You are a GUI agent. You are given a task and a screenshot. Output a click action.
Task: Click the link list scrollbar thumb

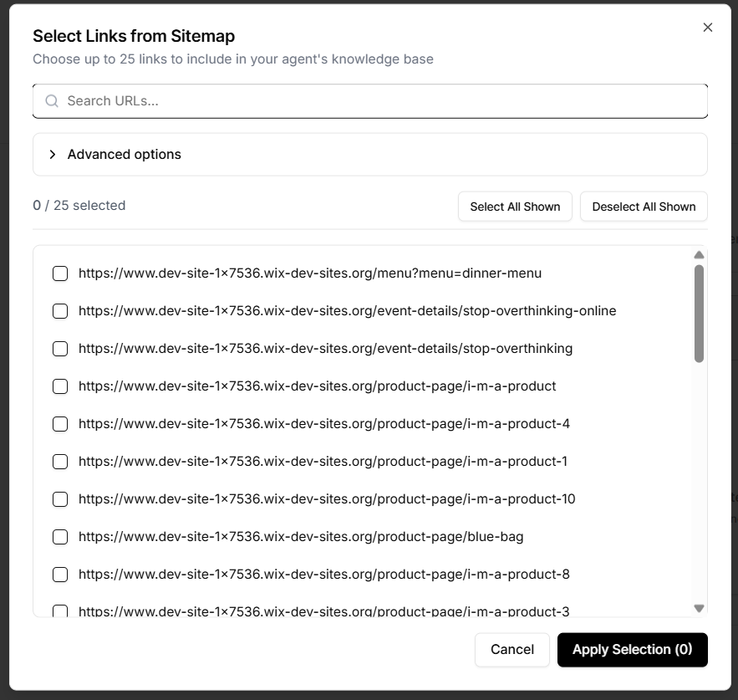coord(700,314)
